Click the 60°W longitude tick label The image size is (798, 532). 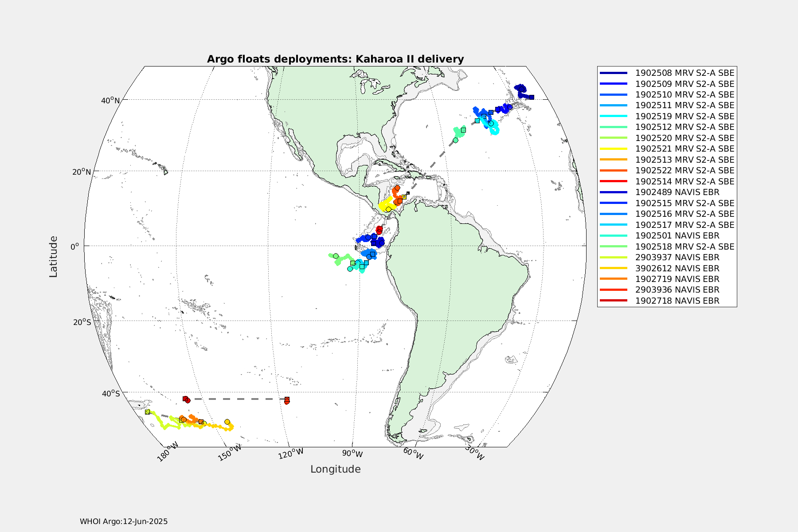tap(413, 454)
